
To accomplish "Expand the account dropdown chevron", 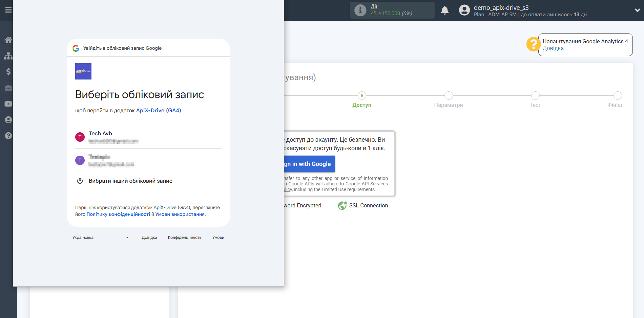I will [x=637, y=10].
